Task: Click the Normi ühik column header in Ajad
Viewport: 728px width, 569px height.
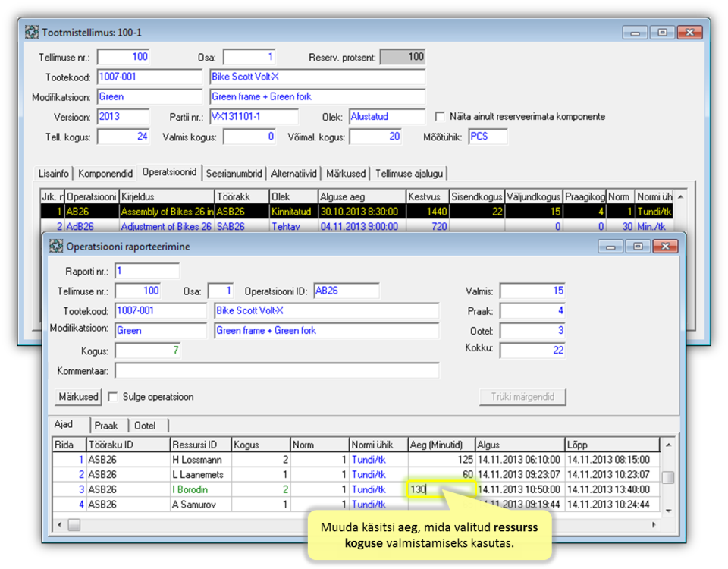Action: coord(378,445)
